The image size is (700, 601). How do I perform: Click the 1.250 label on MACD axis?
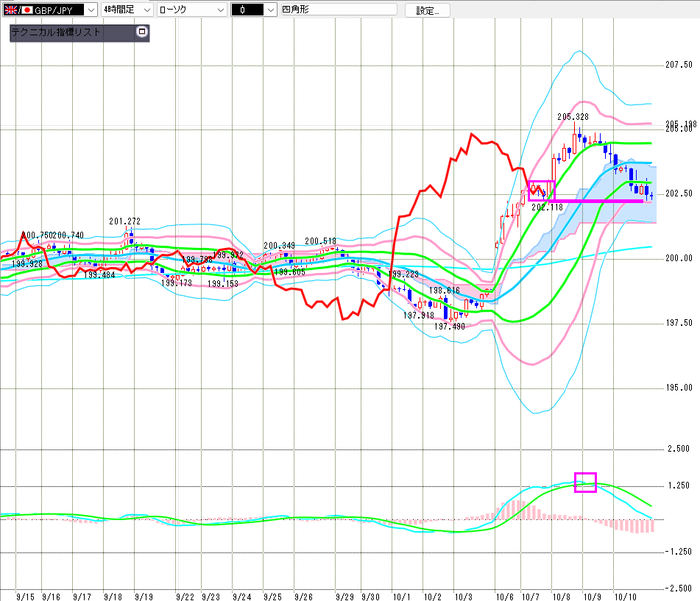point(678,486)
